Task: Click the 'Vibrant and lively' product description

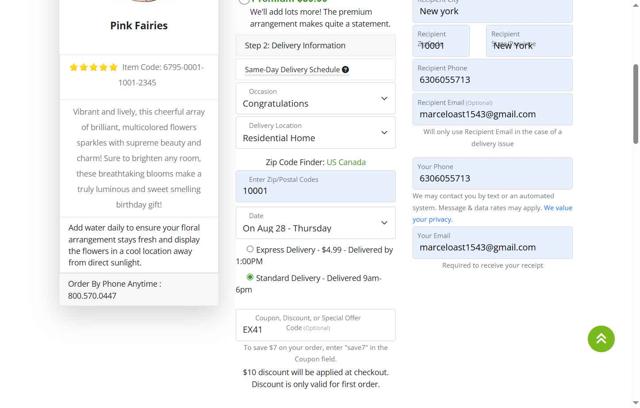Action: (x=139, y=158)
